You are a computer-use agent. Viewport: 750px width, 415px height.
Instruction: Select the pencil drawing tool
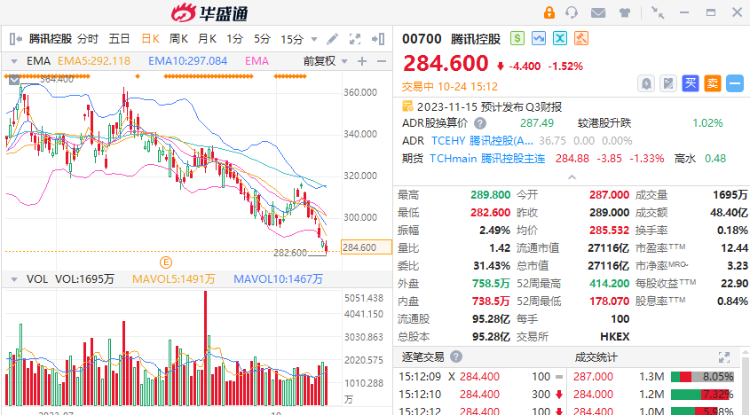tap(332, 39)
